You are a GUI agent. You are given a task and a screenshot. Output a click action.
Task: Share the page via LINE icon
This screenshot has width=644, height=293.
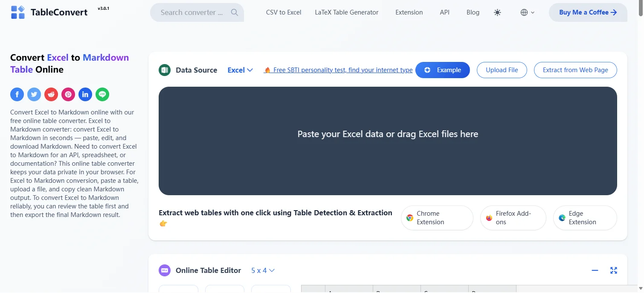102,94
